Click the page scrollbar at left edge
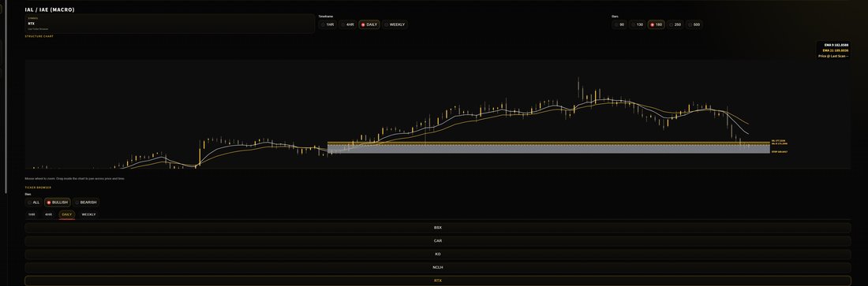Image resolution: width=868 pixels, height=286 pixels. click(6, 97)
